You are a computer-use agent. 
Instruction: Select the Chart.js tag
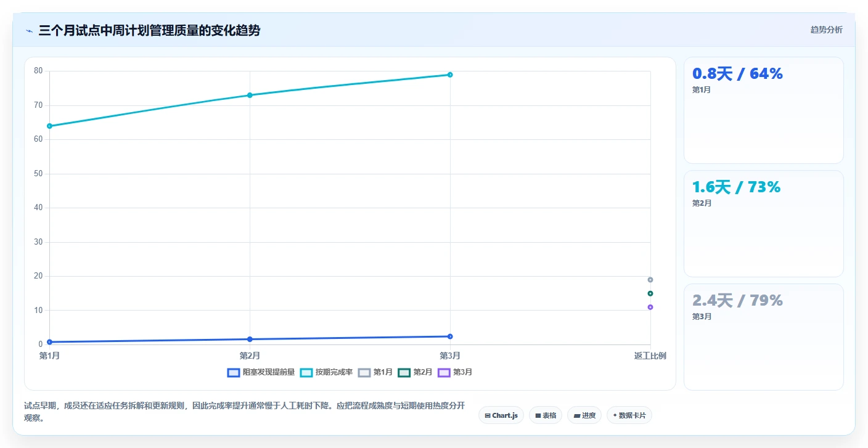coord(501,415)
